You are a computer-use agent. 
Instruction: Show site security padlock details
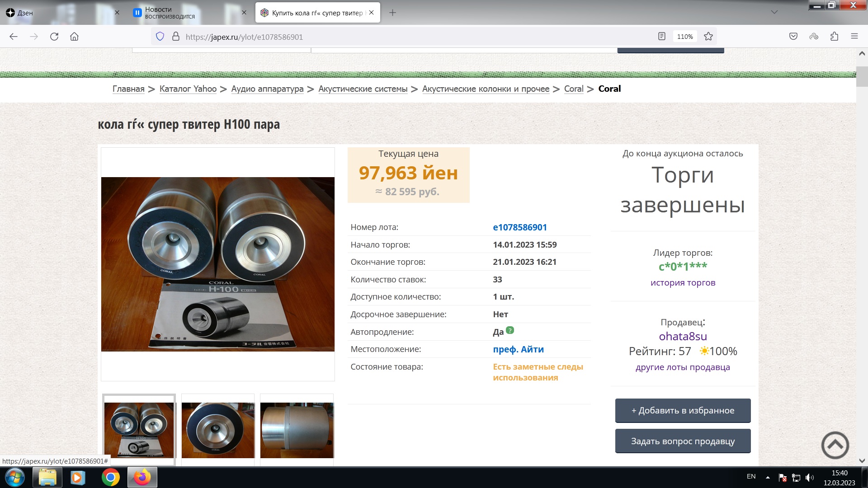[176, 37]
